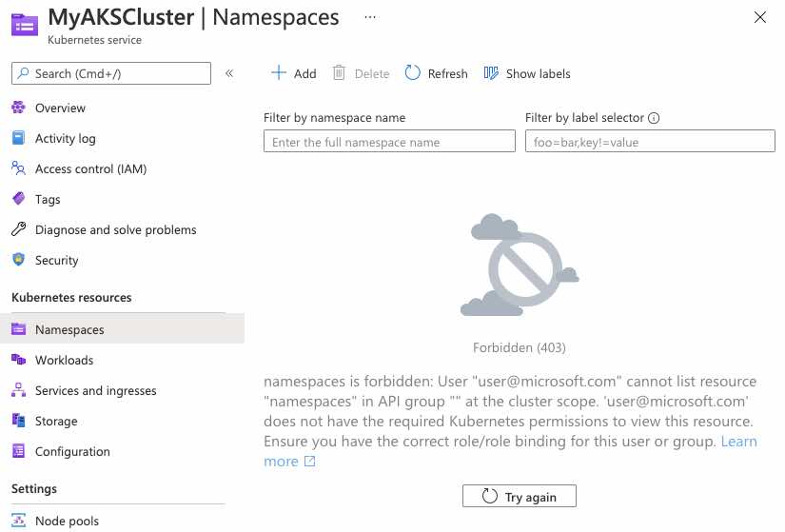
Task: Click the Refresh circular arrow icon
Action: (413, 73)
